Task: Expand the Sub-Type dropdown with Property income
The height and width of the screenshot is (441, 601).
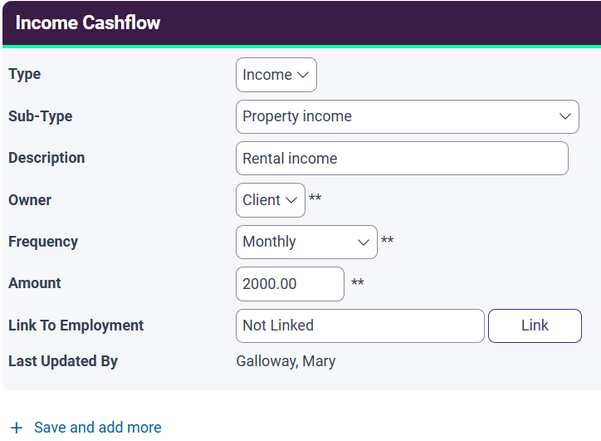Action: coord(407,117)
